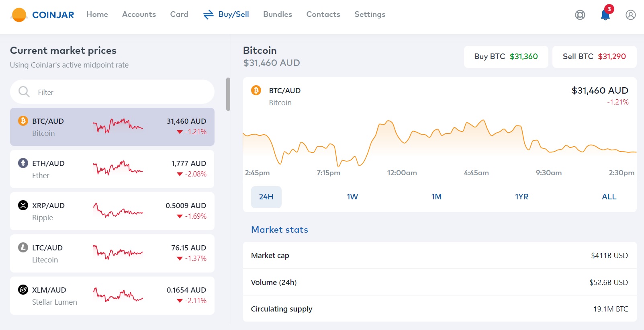Image resolution: width=644 pixels, height=330 pixels.
Task: Select the 'XLM/AUD' market label
Action: [49, 290]
